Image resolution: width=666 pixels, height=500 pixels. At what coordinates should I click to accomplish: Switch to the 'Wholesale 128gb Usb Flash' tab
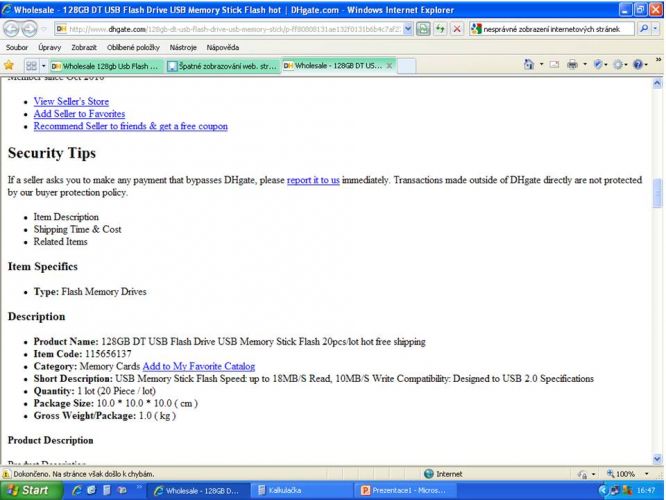(x=105, y=66)
